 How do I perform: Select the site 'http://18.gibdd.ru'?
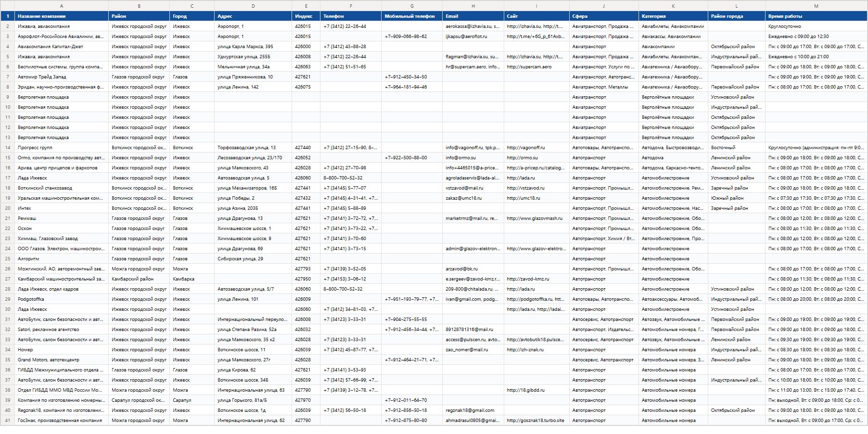[x=536, y=390]
